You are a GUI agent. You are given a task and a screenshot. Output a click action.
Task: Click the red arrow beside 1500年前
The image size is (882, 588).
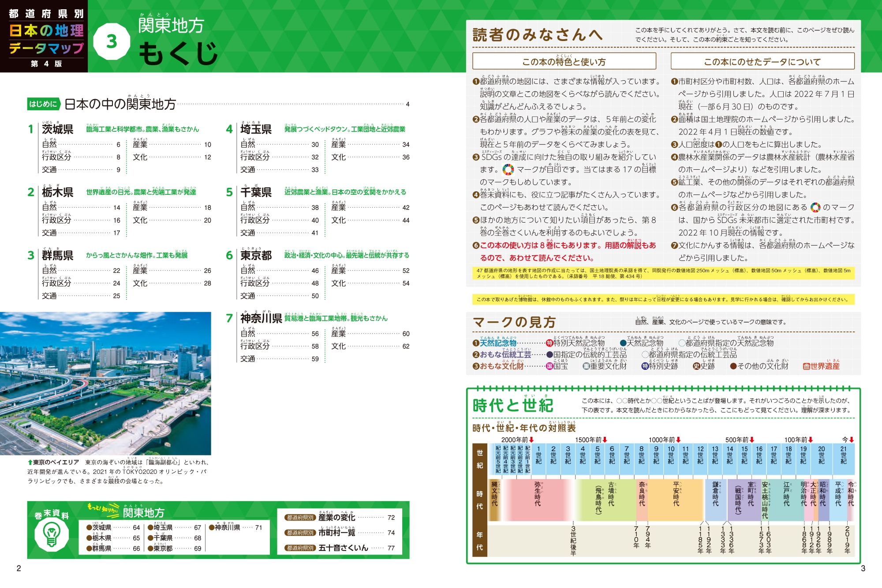(605, 439)
